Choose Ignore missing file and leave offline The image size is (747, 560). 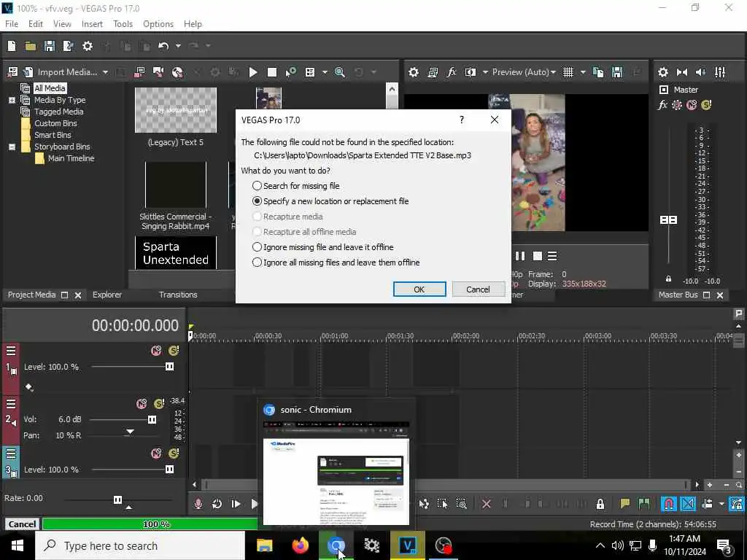(322, 247)
